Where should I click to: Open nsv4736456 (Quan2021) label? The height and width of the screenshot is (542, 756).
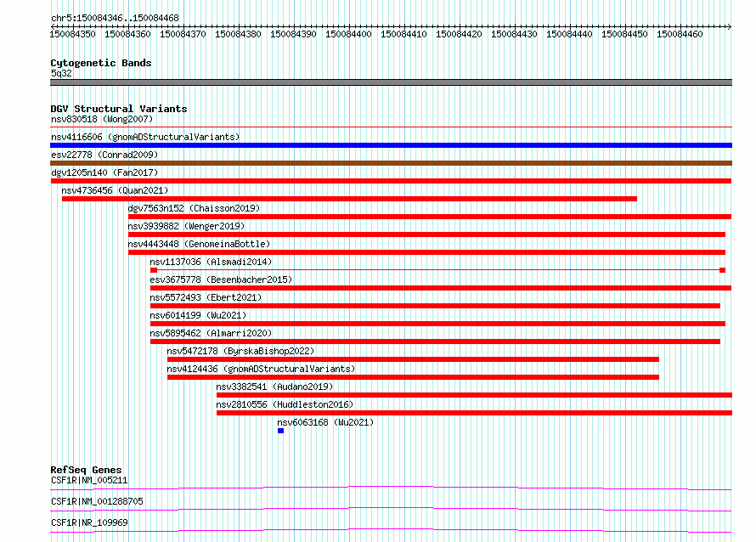point(115,190)
